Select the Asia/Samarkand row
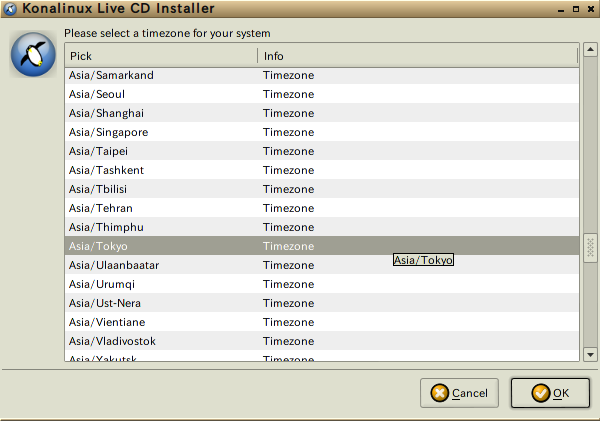Viewport: 600px width, 421px height. click(x=321, y=76)
